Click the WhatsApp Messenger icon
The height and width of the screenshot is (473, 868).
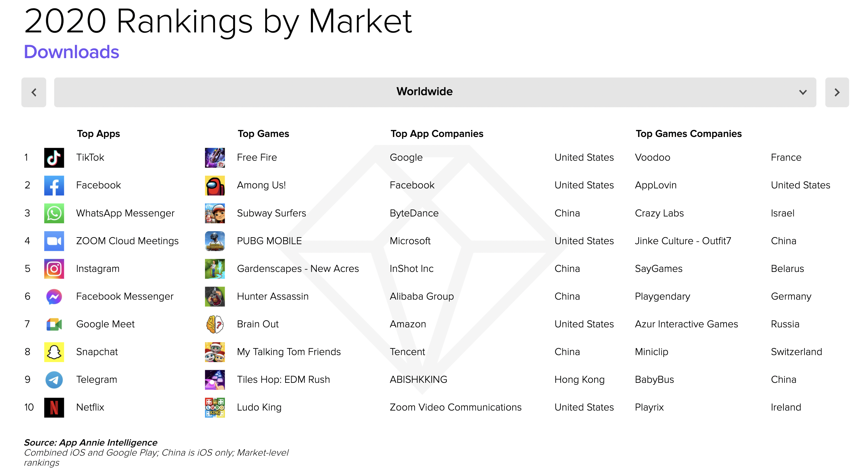click(54, 213)
